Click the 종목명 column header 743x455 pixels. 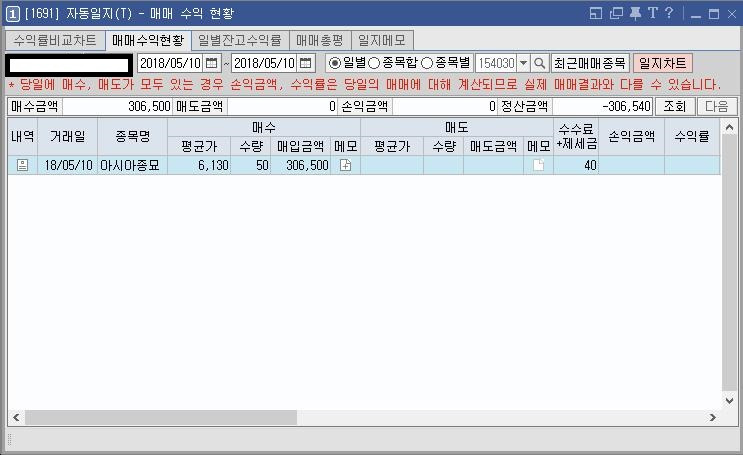tap(133, 136)
